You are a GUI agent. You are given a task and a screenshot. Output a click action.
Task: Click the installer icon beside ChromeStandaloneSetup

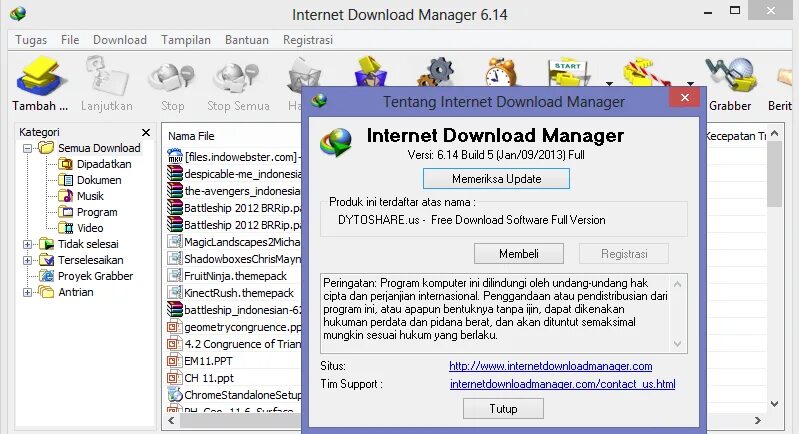coord(175,395)
